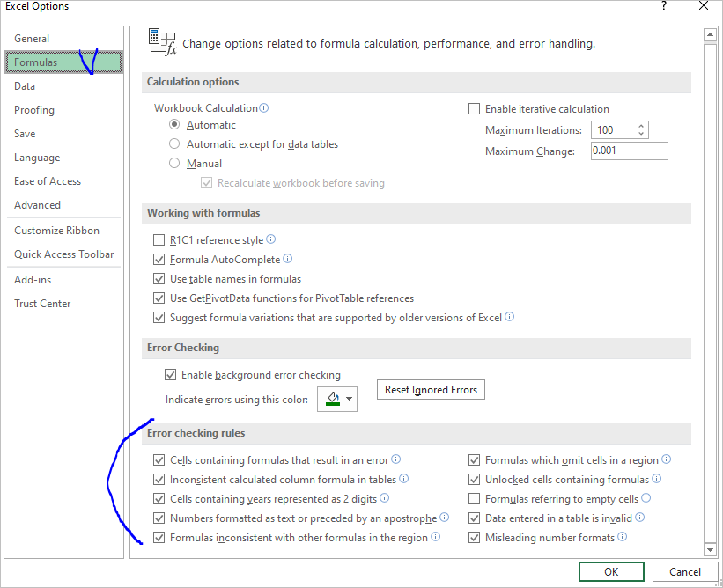Select Automatic workbook calculation
The image size is (723, 588).
[x=174, y=124]
